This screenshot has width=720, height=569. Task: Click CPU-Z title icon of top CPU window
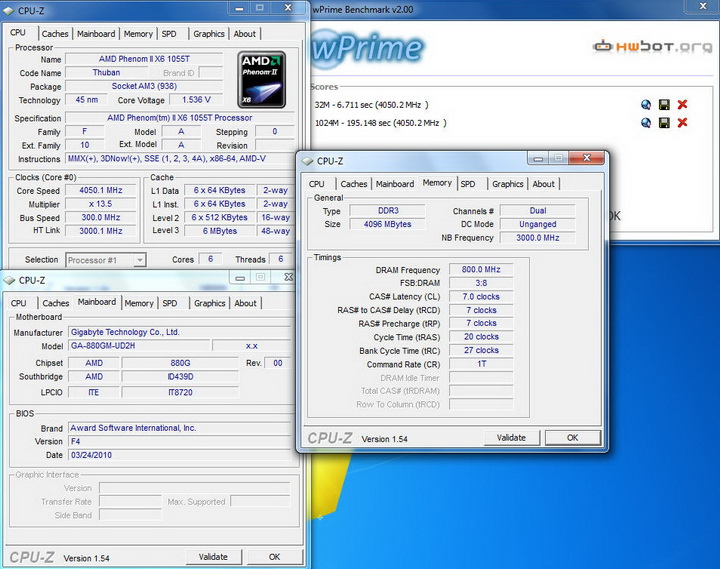(x=8, y=10)
